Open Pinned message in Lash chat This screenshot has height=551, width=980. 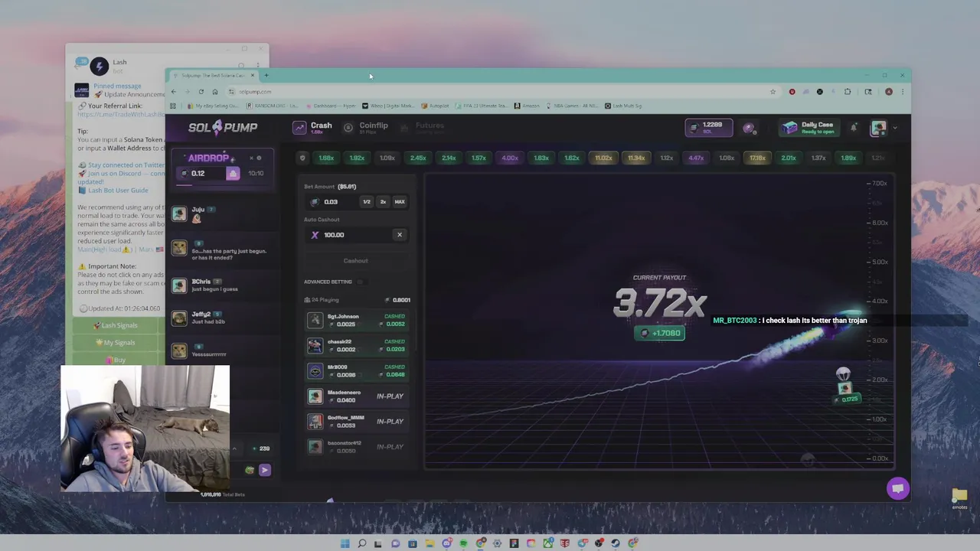(118, 86)
